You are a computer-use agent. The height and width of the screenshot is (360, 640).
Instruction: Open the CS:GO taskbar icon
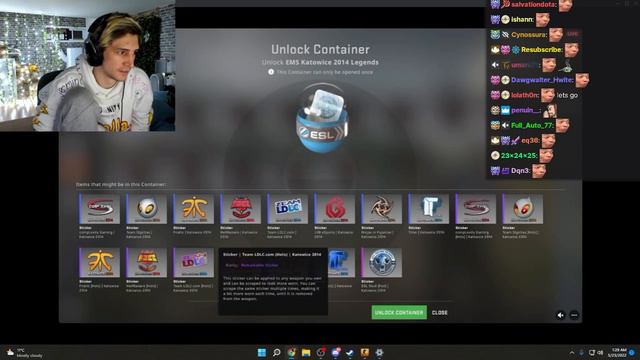coord(364,352)
